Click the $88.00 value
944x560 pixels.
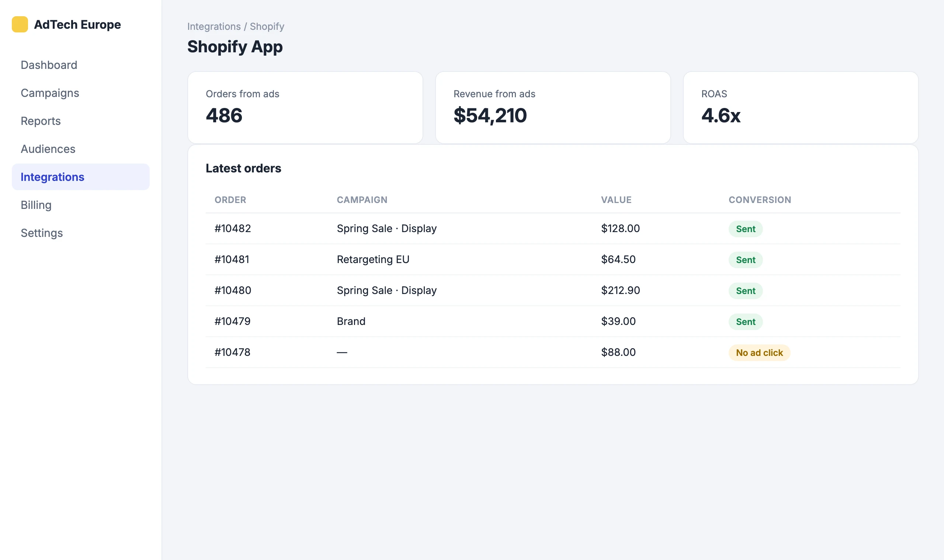(x=618, y=352)
